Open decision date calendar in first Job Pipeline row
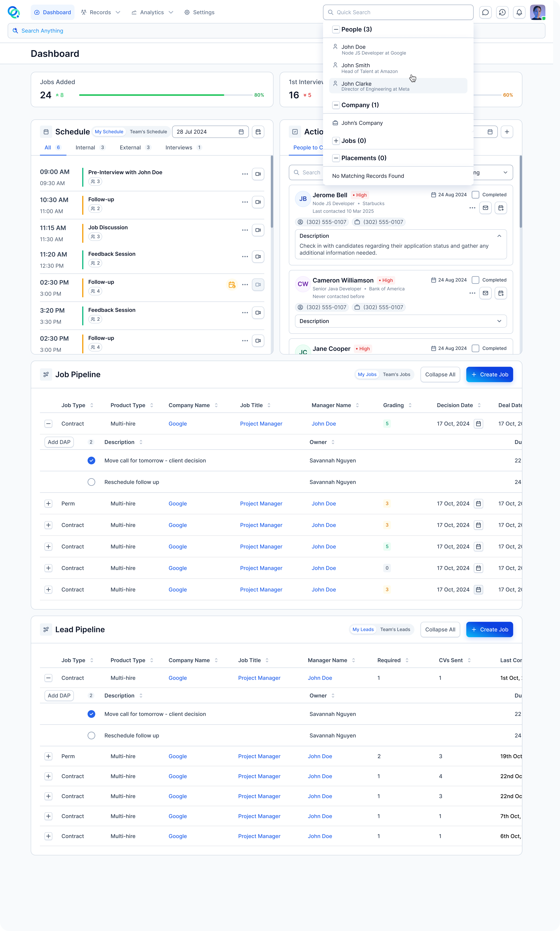This screenshot has width=560, height=931. pos(478,424)
